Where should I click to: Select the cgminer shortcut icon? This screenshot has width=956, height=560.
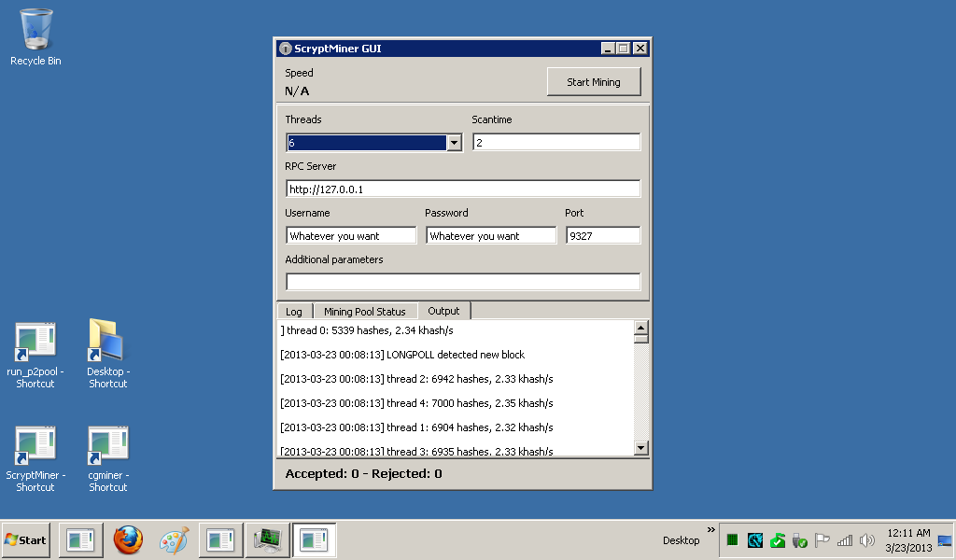tap(108, 459)
